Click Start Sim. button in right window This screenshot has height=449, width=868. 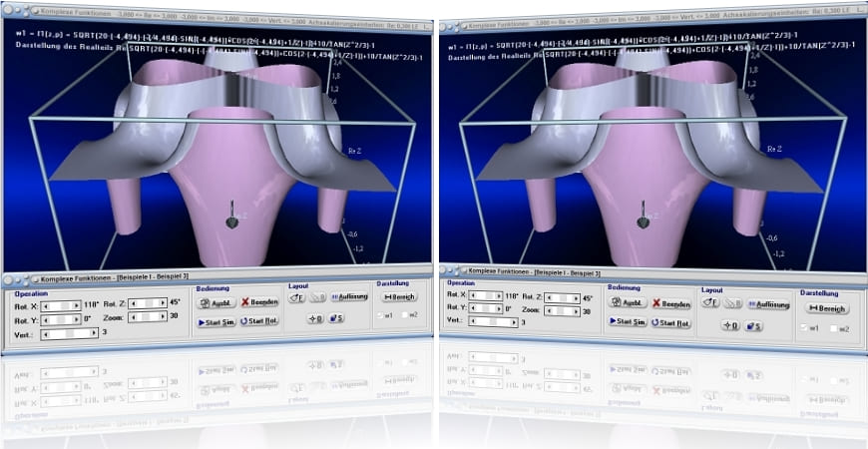click(x=624, y=321)
